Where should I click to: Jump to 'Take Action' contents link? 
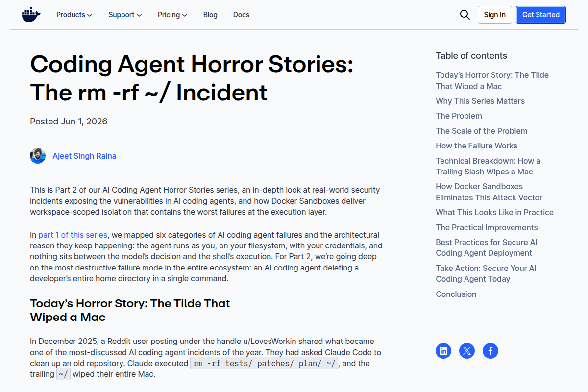(x=486, y=273)
